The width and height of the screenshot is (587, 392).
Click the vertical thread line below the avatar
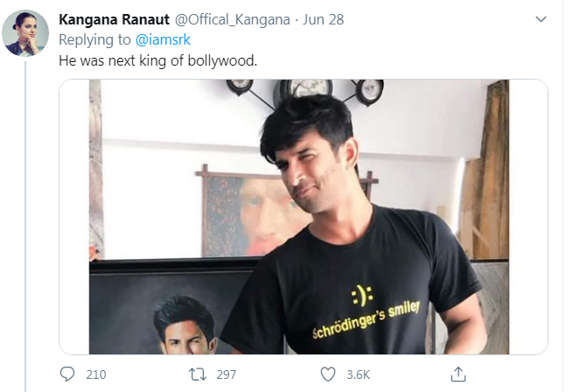coord(24,219)
